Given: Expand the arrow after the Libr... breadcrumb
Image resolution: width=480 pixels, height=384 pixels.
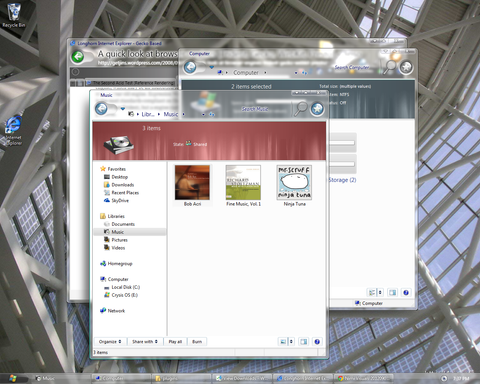Looking at the screenshot, I should [x=159, y=114].
